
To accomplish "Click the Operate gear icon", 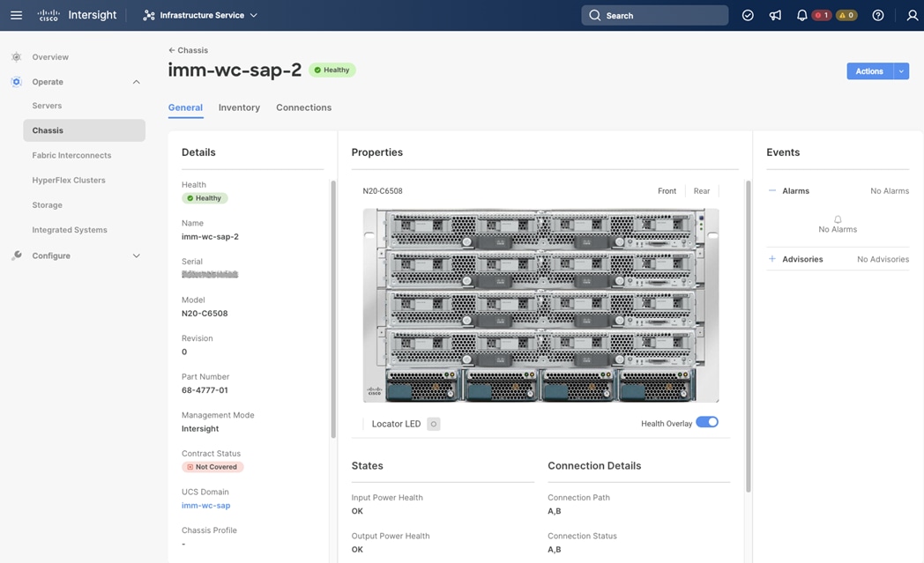I will coord(17,82).
